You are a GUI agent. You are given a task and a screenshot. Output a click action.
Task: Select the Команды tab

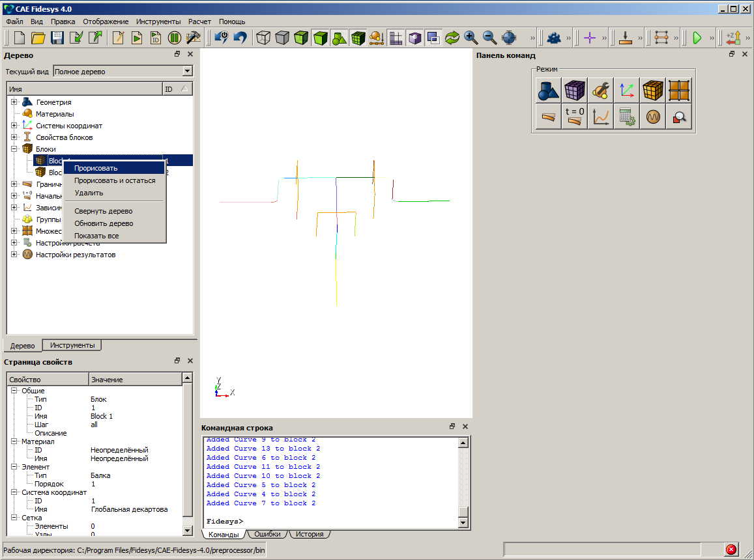[x=224, y=535]
